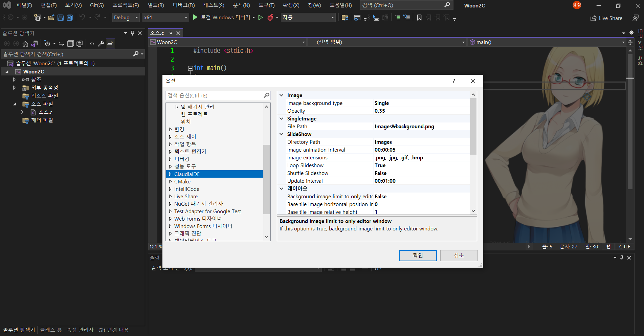Click Find in Files folder-search icon
This screenshot has width=644, height=336.
pyautogui.click(x=345, y=18)
